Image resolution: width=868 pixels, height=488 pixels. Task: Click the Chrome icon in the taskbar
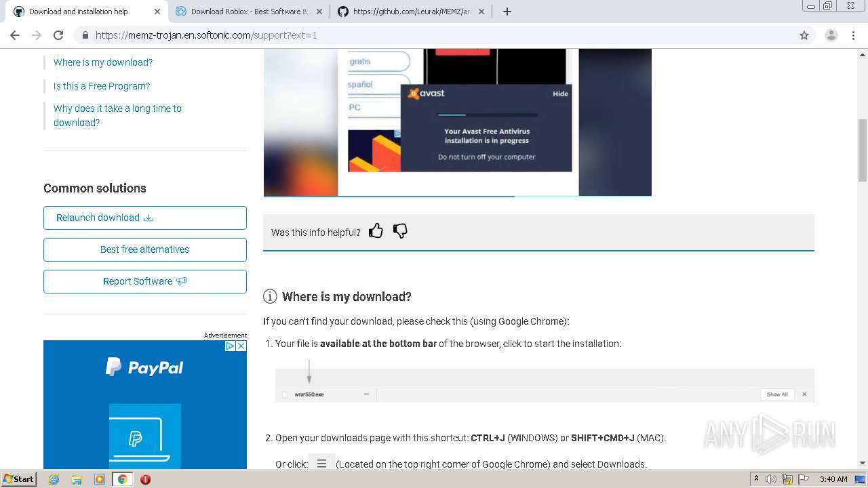point(122,479)
